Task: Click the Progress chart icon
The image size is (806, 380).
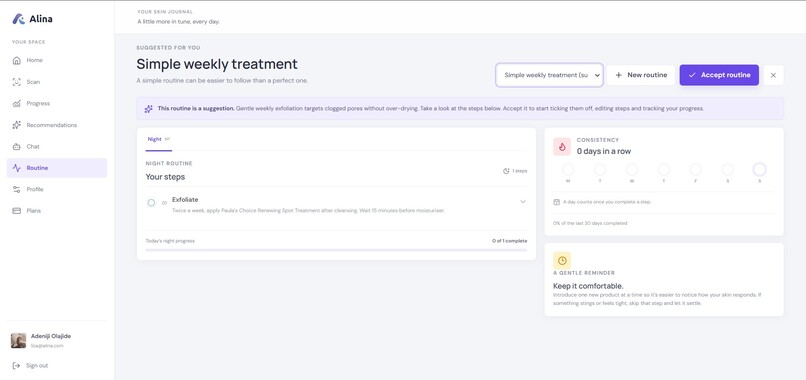Action: tap(16, 103)
